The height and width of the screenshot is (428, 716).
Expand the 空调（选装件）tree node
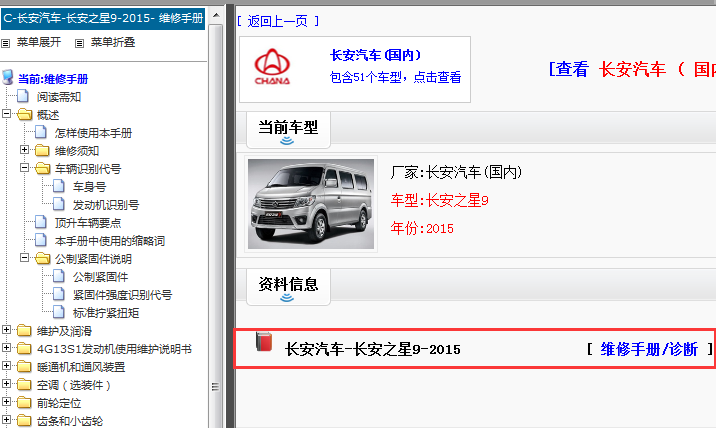pyautogui.click(x=6, y=384)
